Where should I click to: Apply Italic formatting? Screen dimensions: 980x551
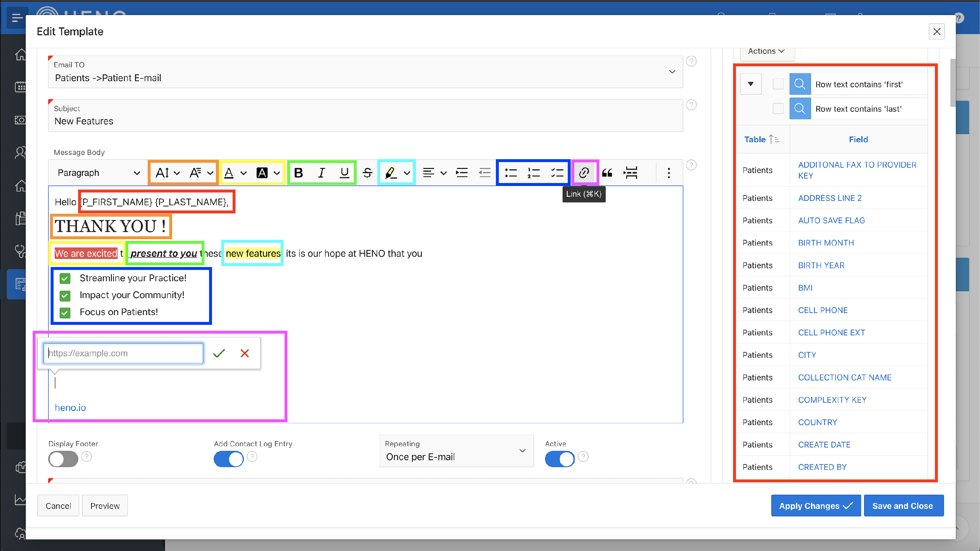click(x=321, y=173)
